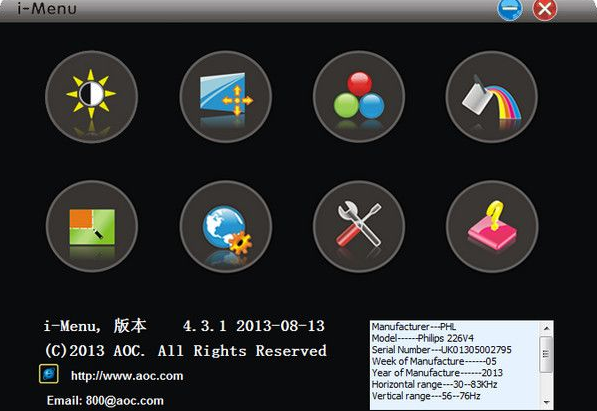Click the monitor info scrollbar up arrow
This screenshot has width=597, height=411.
pyautogui.click(x=546, y=328)
